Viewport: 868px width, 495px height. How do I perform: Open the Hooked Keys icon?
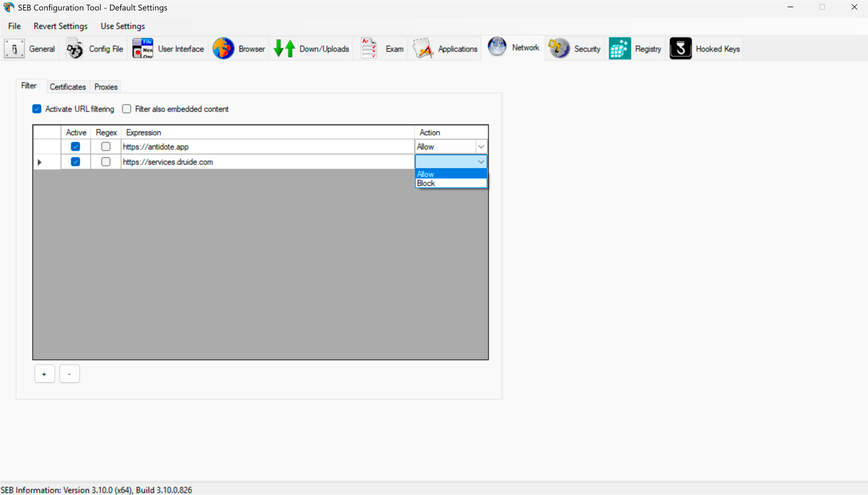(x=681, y=49)
